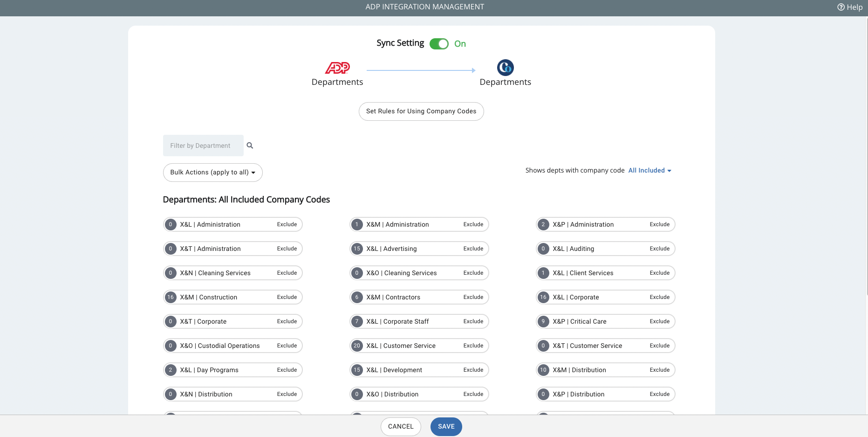Click the ADP logo icon
Viewport: 868px width, 437px height.
[x=337, y=68]
